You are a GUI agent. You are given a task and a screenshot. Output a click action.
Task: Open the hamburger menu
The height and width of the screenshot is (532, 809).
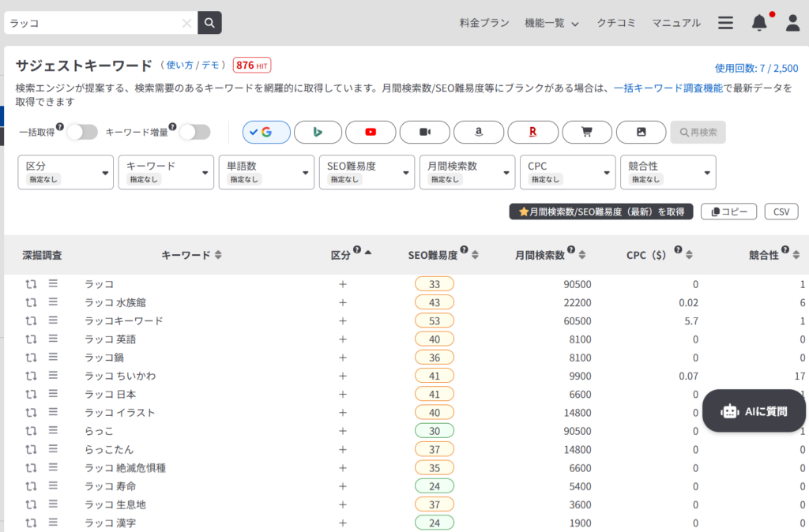click(725, 23)
